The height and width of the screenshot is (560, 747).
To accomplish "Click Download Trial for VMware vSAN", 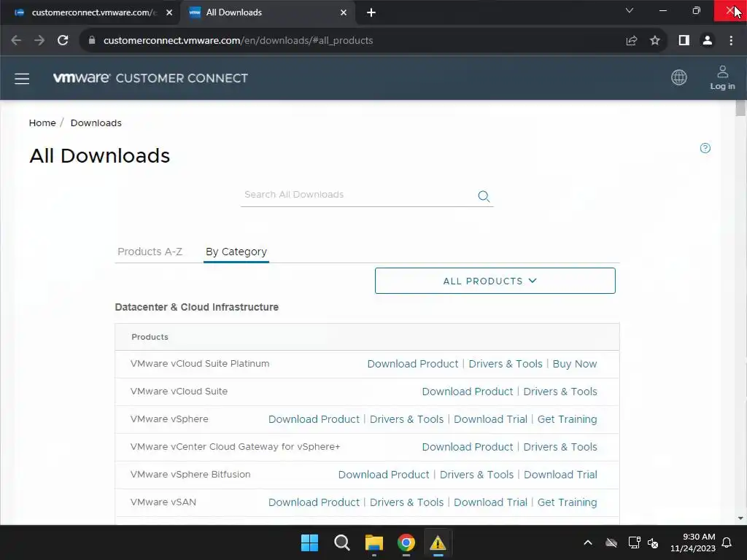I will pyautogui.click(x=490, y=502).
